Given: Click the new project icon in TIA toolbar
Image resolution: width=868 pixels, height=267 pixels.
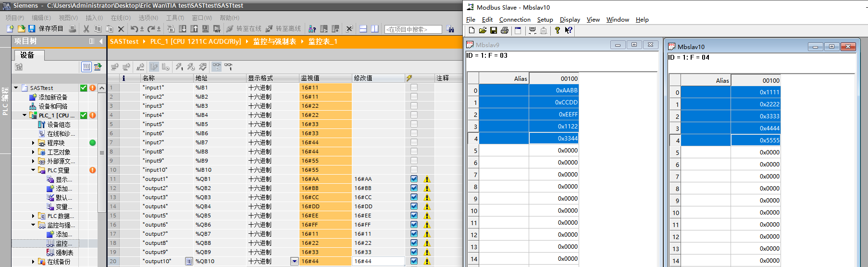Looking at the screenshot, I should (10, 29).
